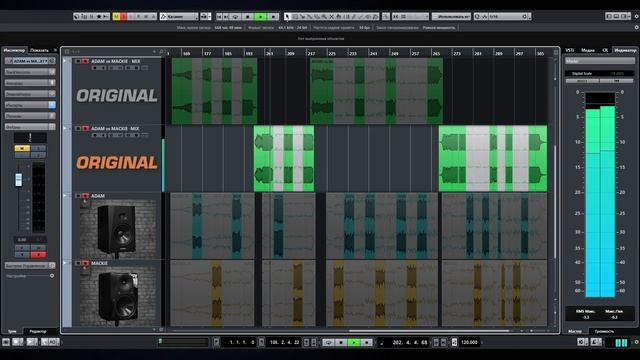
Task: Click the red S solo-all toolbar button
Action: coord(124,17)
